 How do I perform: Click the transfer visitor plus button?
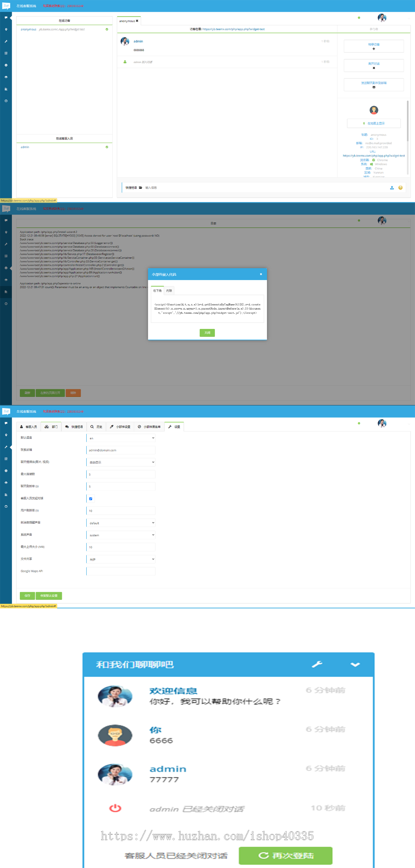pyautogui.click(x=373, y=46)
